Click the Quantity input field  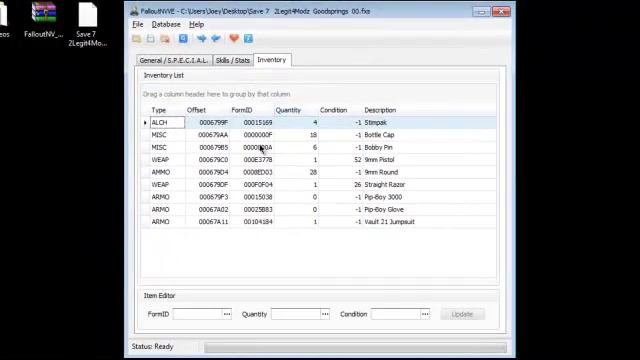[296, 314]
